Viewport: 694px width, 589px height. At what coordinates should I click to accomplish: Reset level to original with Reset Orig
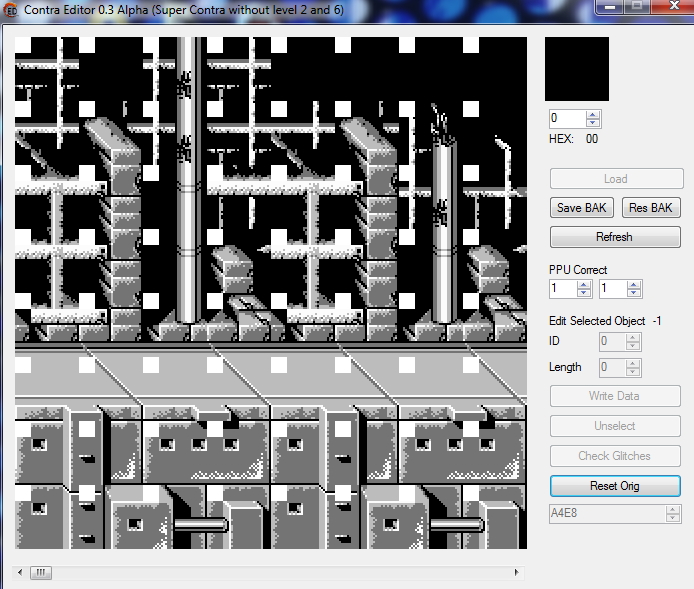click(615, 486)
